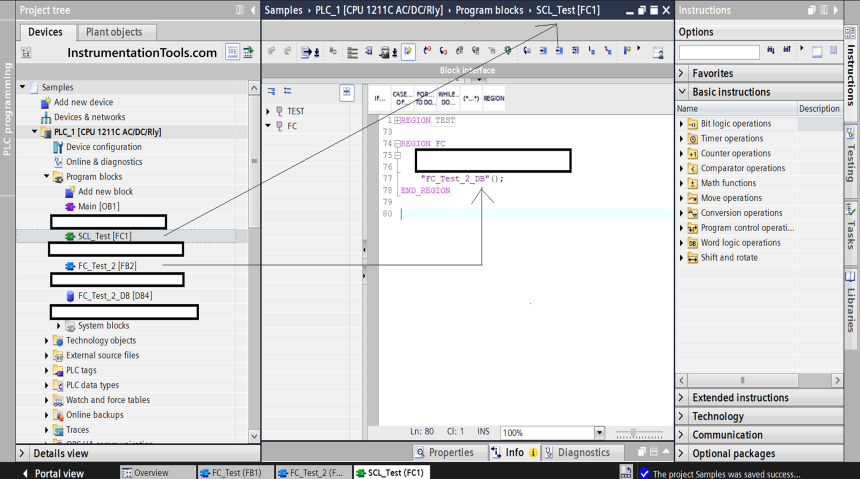Expand the Details view panel
This screenshot has height=479, width=860.
[x=22, y=453]
